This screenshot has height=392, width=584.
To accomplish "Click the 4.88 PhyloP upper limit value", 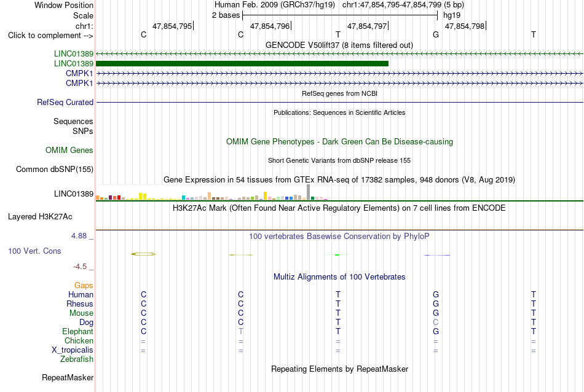I will coord(79,236).
